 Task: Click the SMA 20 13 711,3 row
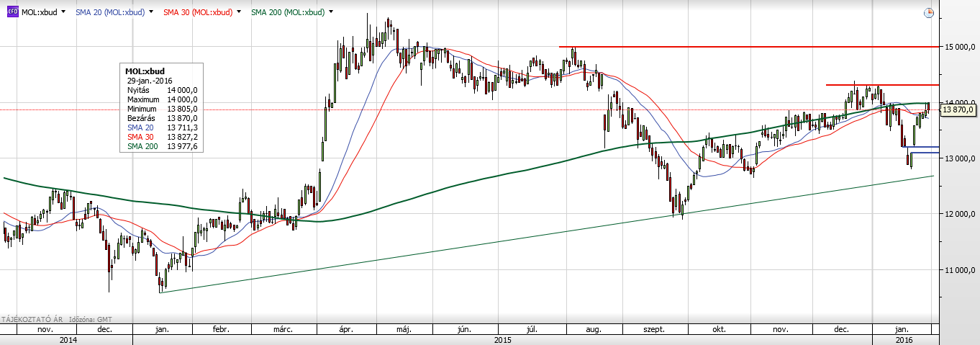click(x=161, y=127)
